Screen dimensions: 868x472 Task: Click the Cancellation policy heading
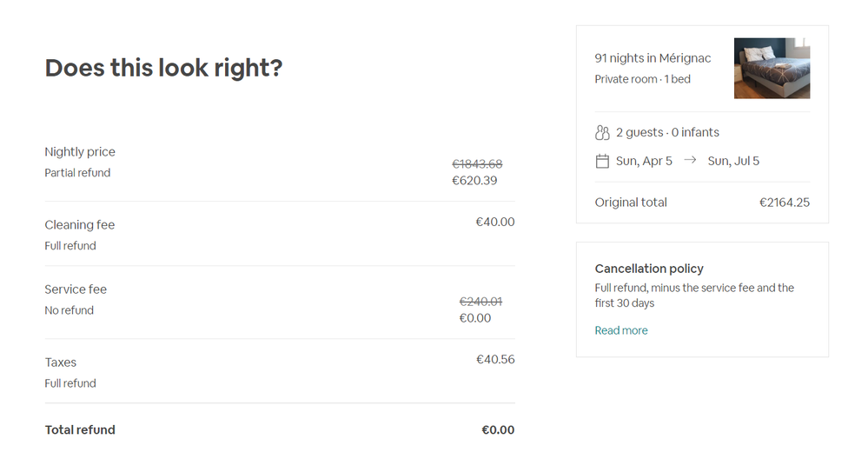pyautogui.click(x=649, y=269)
